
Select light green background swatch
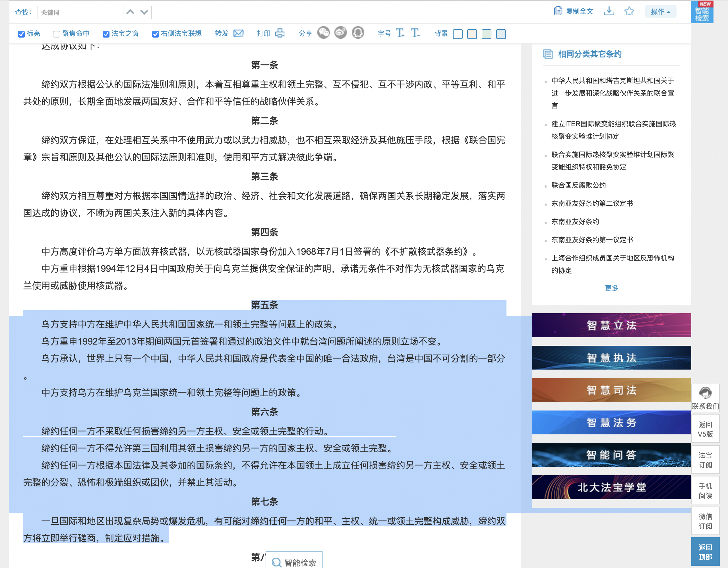coord(487,34)
